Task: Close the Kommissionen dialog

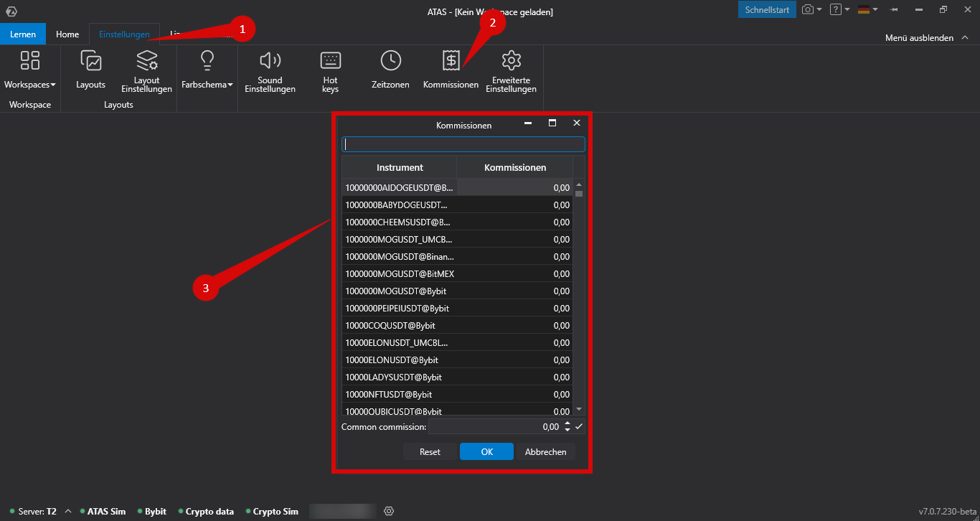Action: coord(576,123)
